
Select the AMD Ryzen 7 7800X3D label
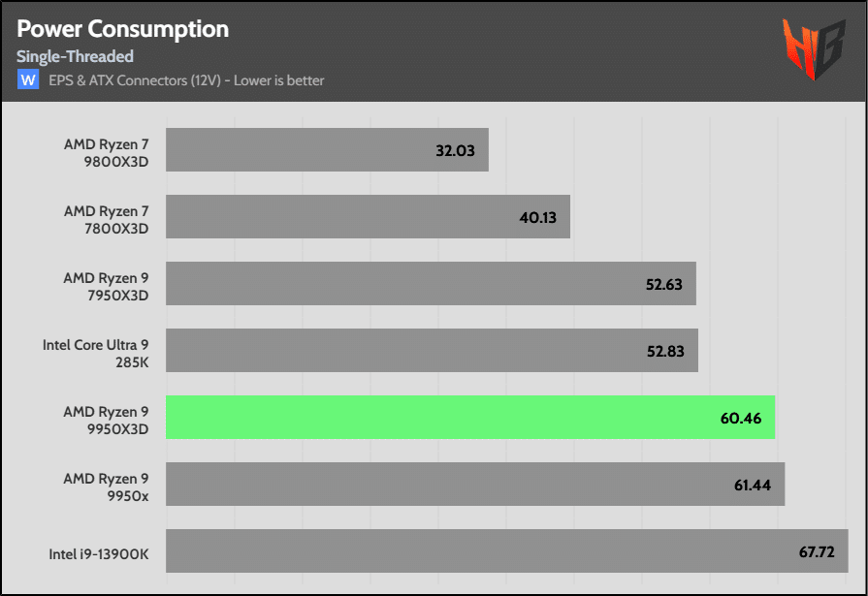tap(107, 218)
